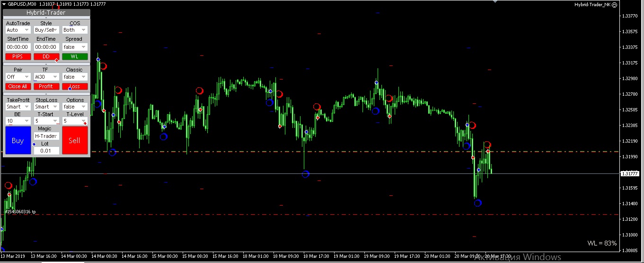Click the Hybrid-Trader_NK smiley face icon
644x263 pixels.
615,4
